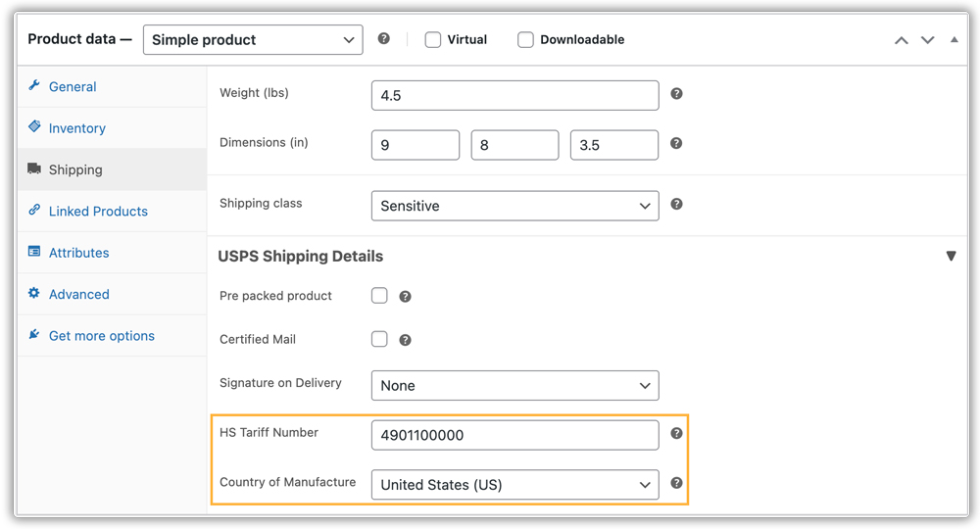
Task: Click the Advanced tab gear icon
Action: point(33,293)
